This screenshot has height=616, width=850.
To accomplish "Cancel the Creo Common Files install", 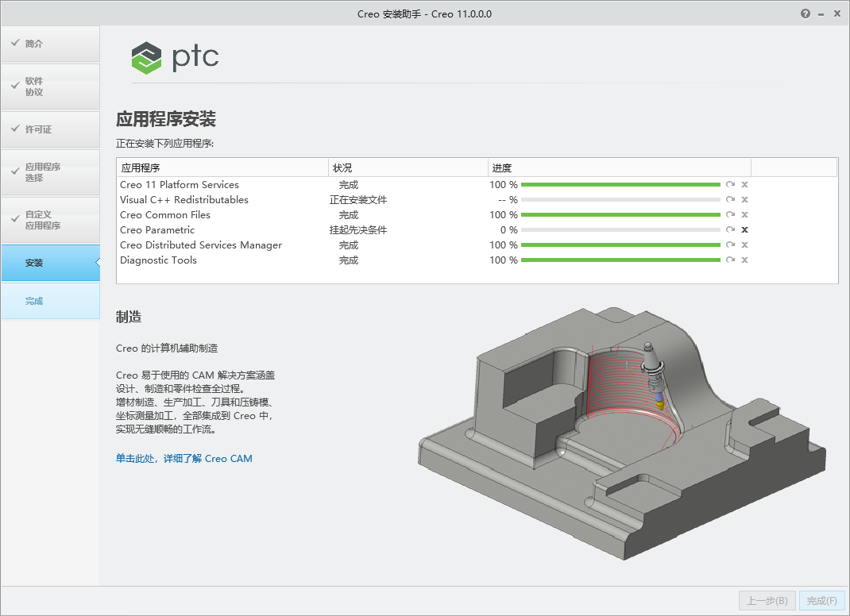I will pos(744,214).
